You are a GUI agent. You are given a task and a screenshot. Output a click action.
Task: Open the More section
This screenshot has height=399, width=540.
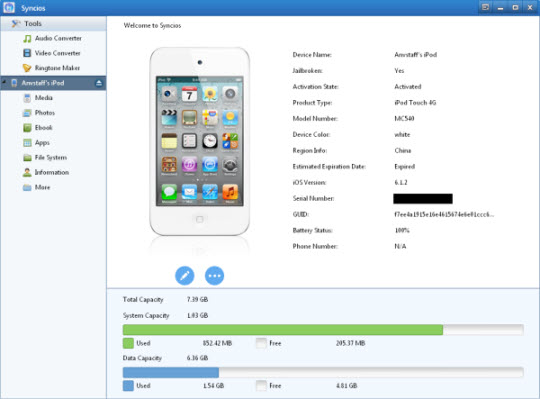pyautogui.click(x=37, y=187)
